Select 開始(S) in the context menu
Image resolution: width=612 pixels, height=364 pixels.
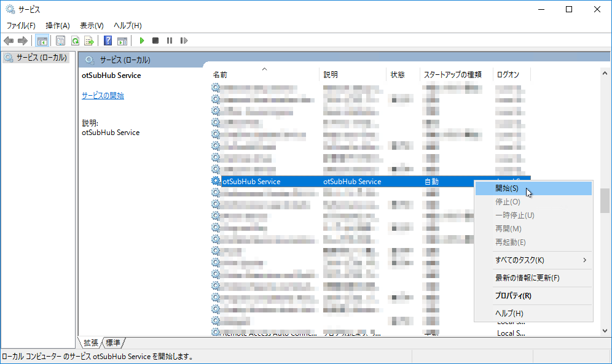point(507,188)
